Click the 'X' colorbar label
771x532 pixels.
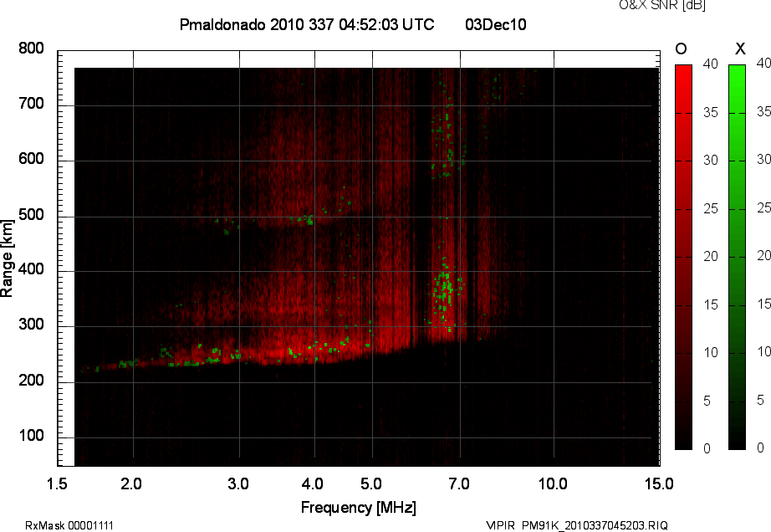point(740,49)
